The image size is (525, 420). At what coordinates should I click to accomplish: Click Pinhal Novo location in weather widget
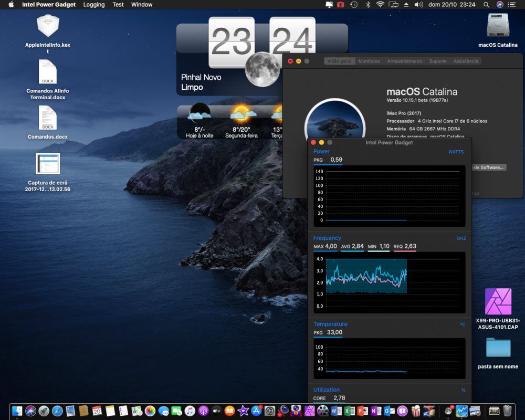201,77
